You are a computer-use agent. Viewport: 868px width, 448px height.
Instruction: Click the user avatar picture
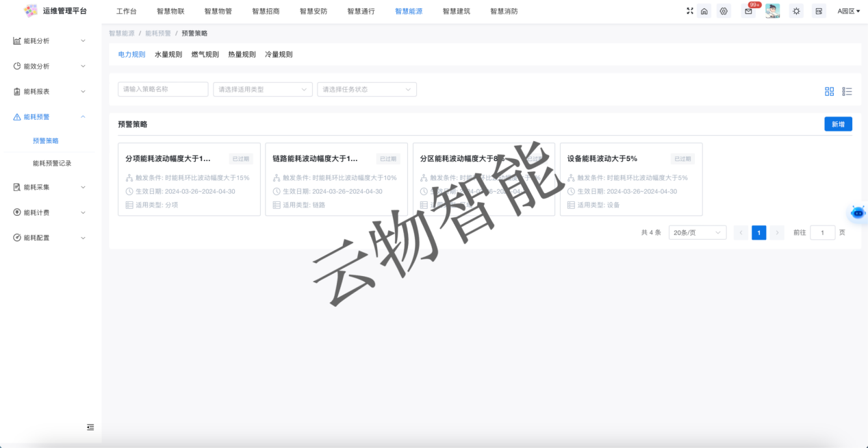(772, 11)
